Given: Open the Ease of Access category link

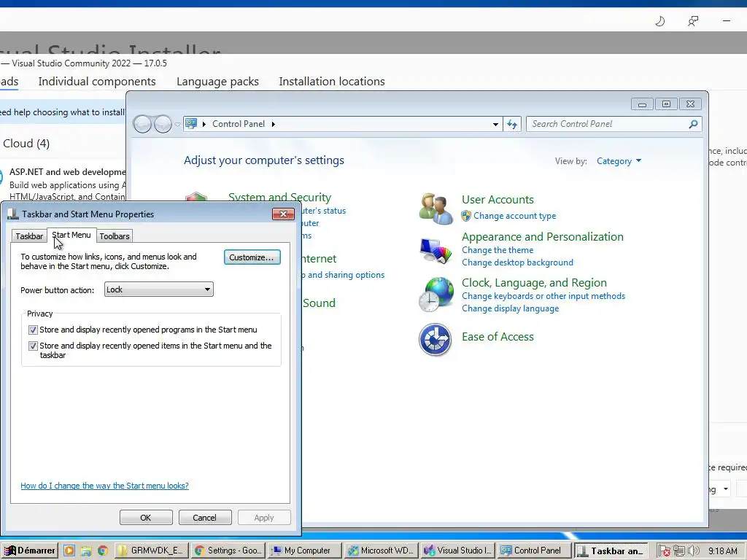Looking at the screenshot, I should pyautogui.click(x=498, y=337).
